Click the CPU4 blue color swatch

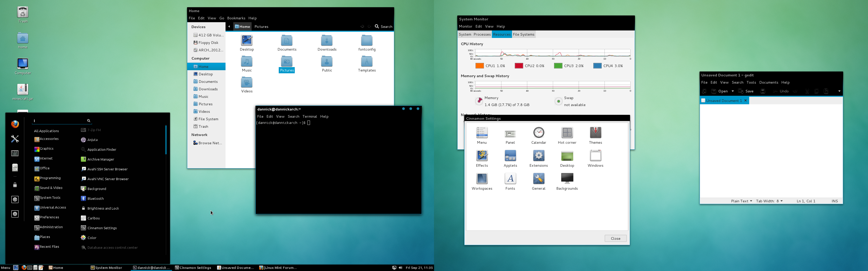click(x=597, y=66)
